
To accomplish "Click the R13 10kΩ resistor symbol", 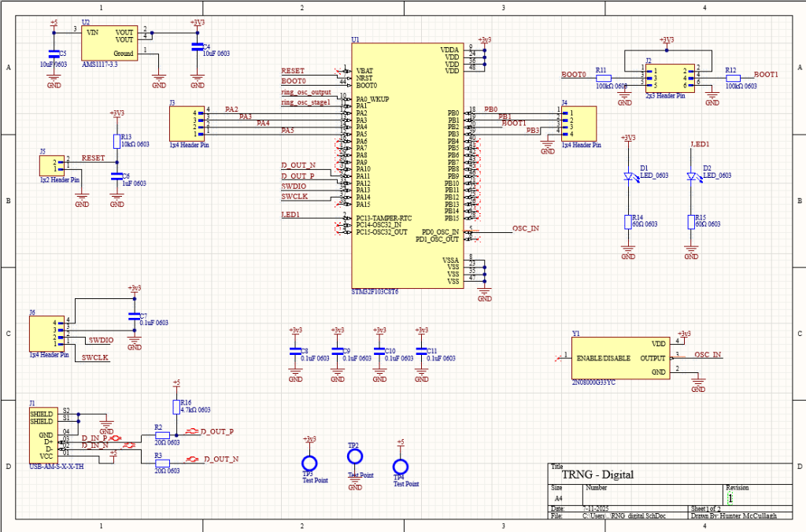I will tap(117, 142).
